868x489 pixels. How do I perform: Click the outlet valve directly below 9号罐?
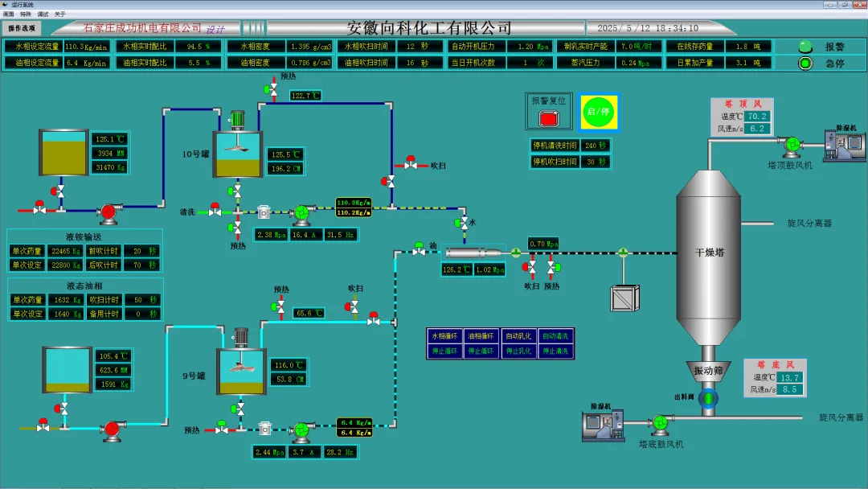(x=238, y=409)
